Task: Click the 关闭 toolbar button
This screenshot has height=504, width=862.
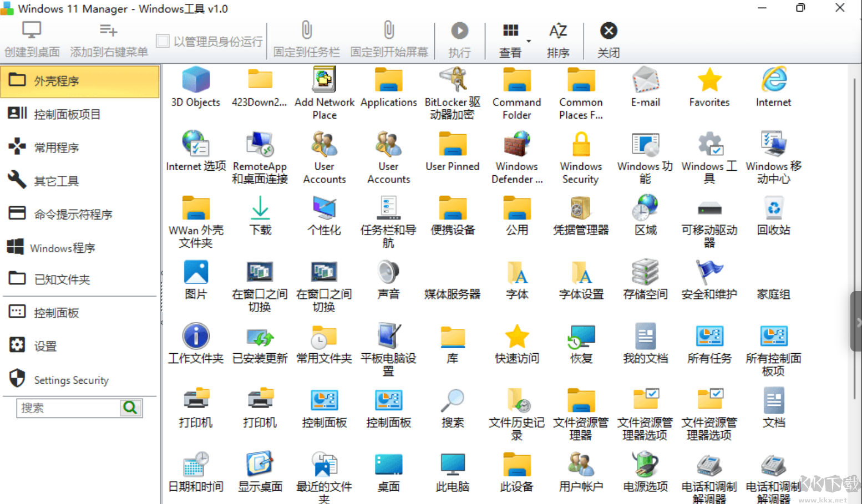Action: [x=609, y=40]
